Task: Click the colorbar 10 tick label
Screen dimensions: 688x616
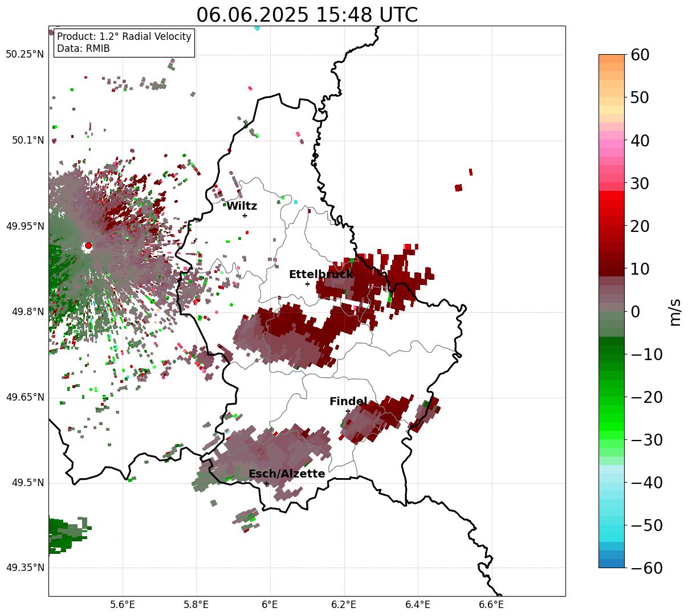Action: tap(639, 268)
